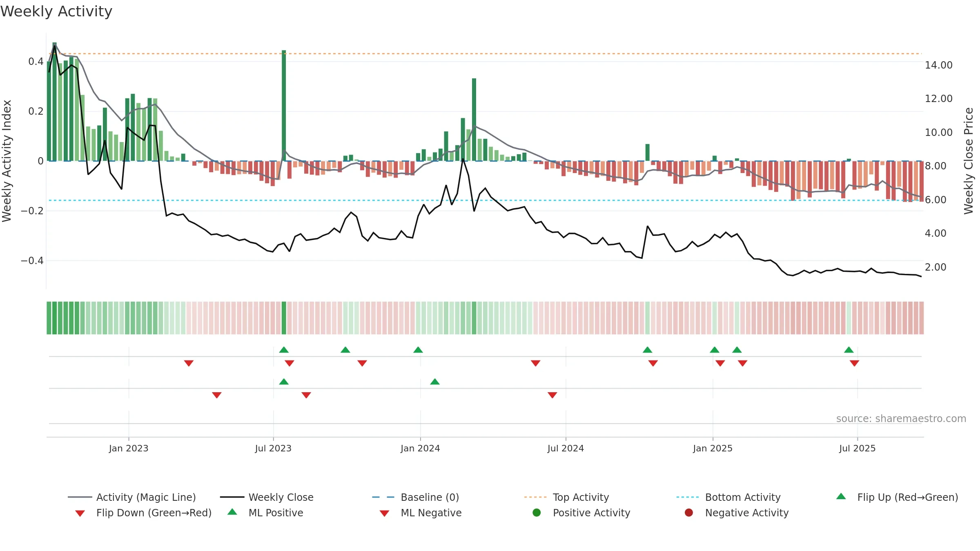Click Negative Activity red circle legend icon
The image size is (980, 551).
point(689,513)
